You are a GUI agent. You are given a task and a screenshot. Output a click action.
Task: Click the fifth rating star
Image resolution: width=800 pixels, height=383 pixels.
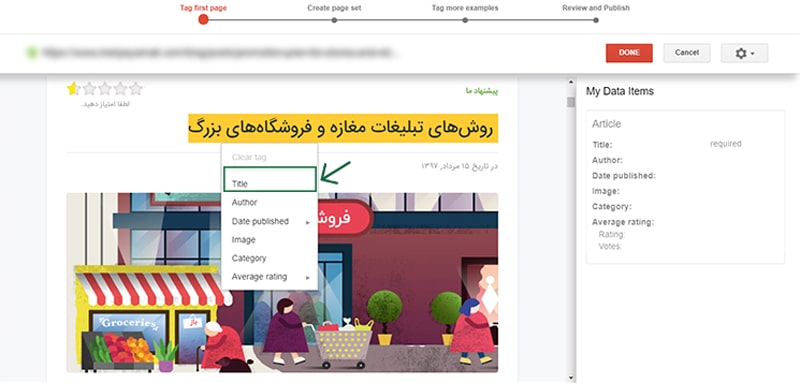[136, 89]
